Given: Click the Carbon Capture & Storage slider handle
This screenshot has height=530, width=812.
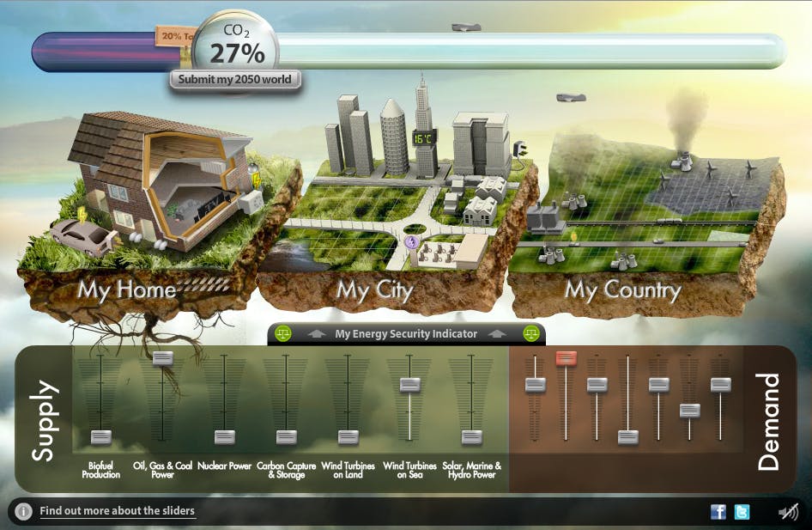Looking at the screenshot, I should (286, 437).
